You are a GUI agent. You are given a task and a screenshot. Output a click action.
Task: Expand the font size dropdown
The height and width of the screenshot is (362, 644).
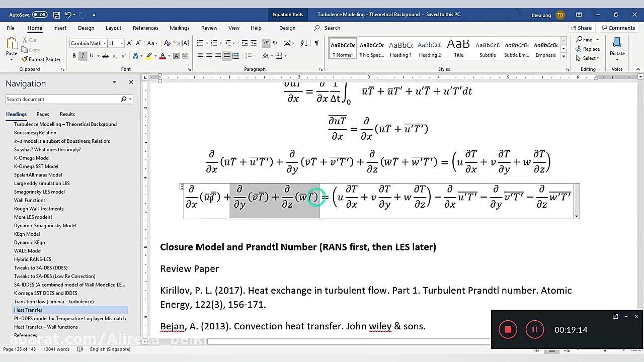(x=122, y=43)
